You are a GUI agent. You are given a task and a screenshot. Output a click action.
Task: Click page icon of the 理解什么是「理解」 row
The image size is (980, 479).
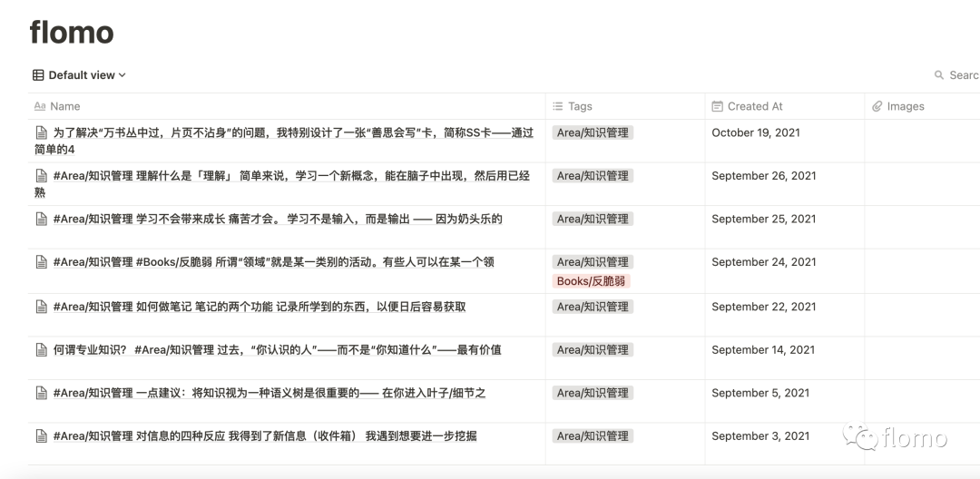pos(41,175)
